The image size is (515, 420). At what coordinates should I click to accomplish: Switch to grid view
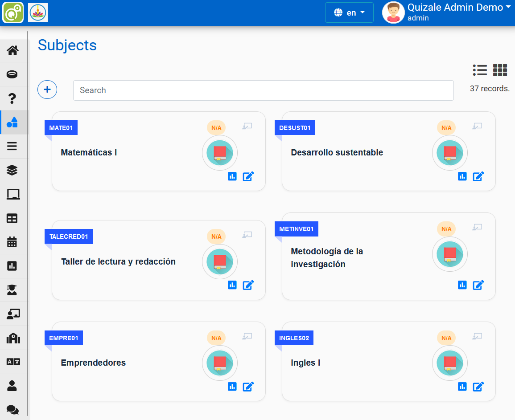tap(500, 70)
